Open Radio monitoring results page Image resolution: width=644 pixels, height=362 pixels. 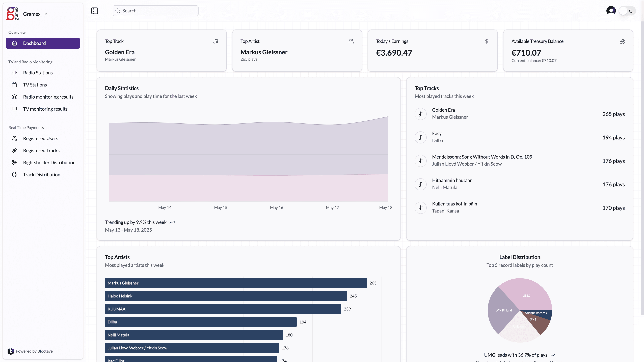(x=48, y=97)
